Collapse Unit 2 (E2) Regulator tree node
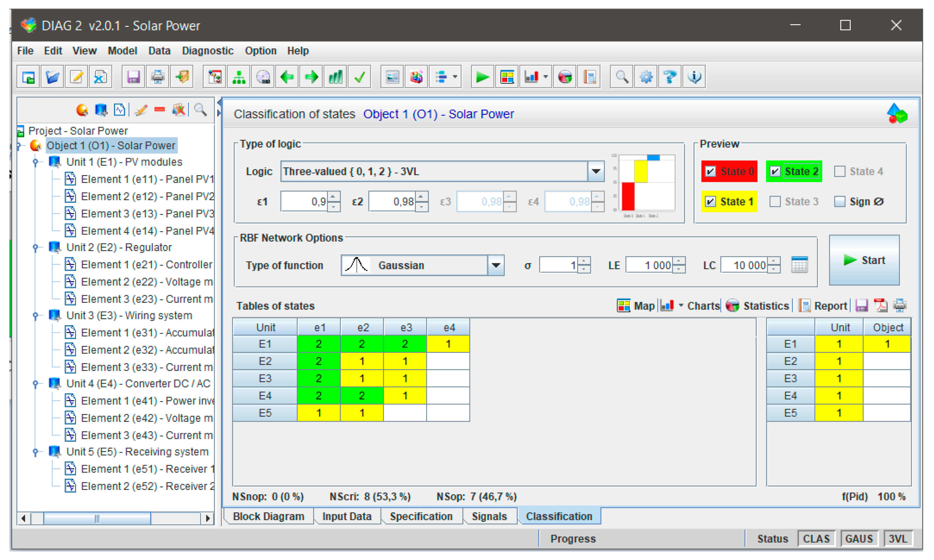The width and height of the screenshot is (934, 560). [x=35, y=247]
